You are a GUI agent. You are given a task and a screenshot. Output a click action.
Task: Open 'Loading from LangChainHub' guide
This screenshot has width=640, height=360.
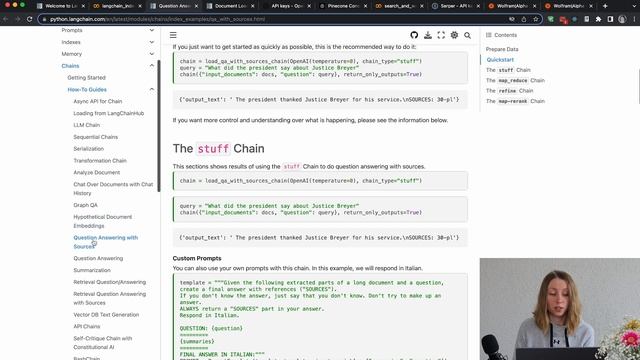tap(109, 113)
